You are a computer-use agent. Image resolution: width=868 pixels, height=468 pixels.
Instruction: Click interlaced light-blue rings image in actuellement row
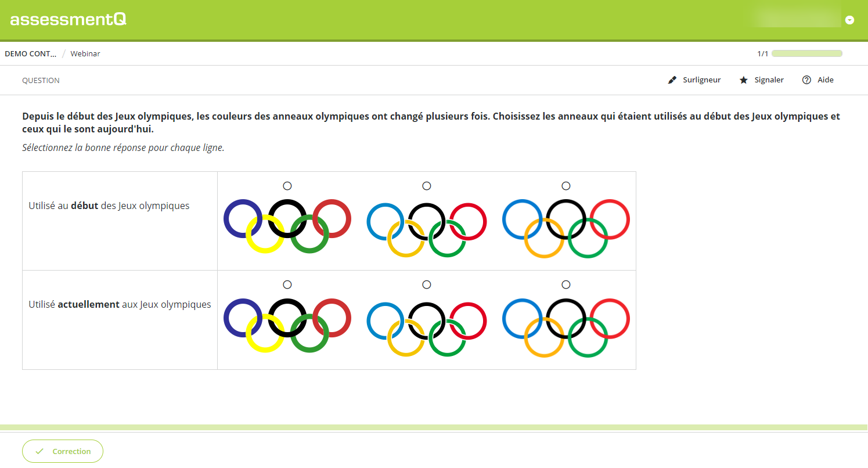pos(427,329)
